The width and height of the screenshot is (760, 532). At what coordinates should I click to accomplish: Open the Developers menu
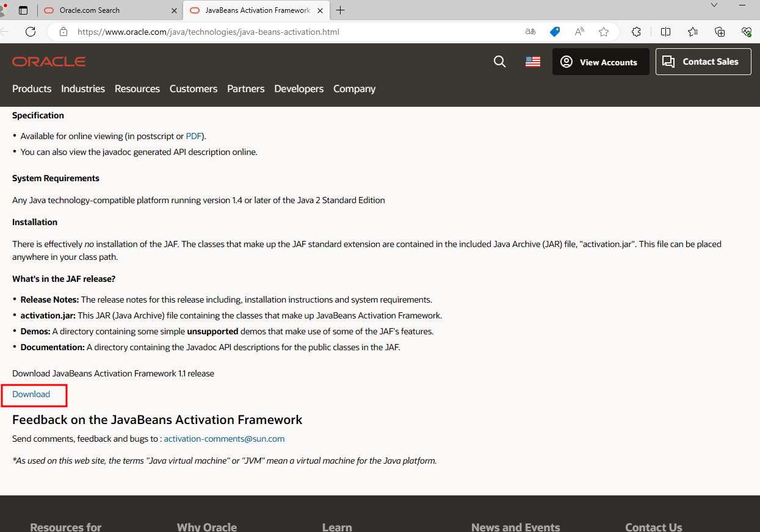[299, 89]
